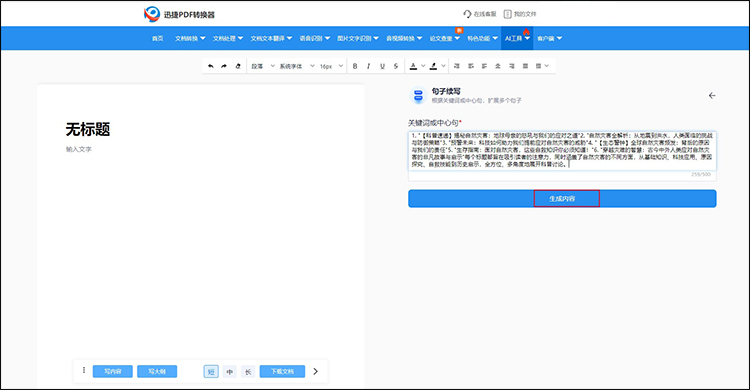This screenshot has height=390, width=750.
Task: Expand the 文档文本翻译 menu
Action: point(271,38)
